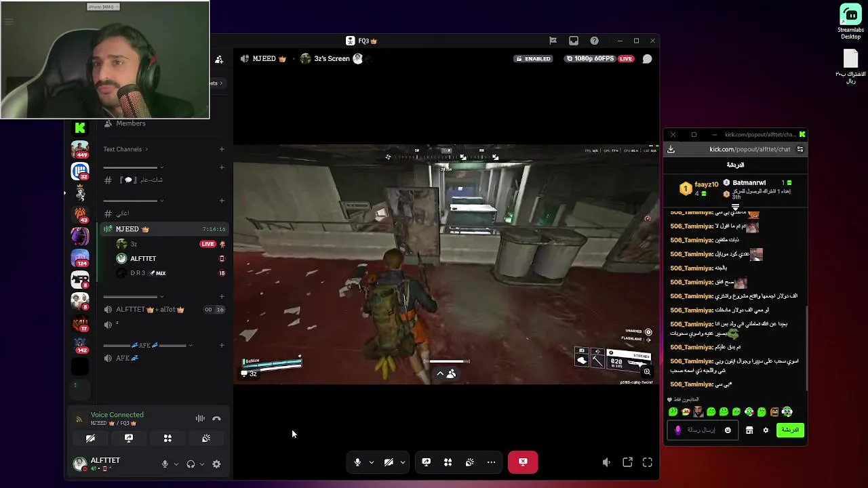Open the chat bubble in stream header

pos(647,59)
